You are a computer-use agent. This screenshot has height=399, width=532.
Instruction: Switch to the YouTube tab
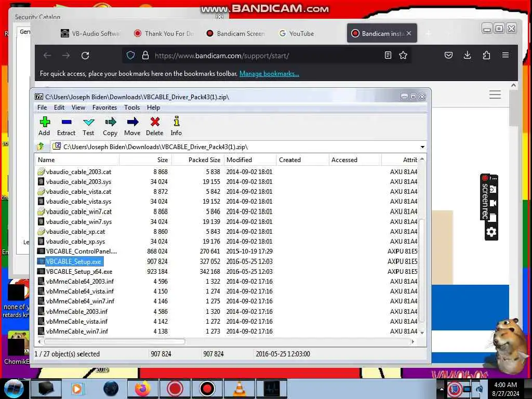coord(297,33)
